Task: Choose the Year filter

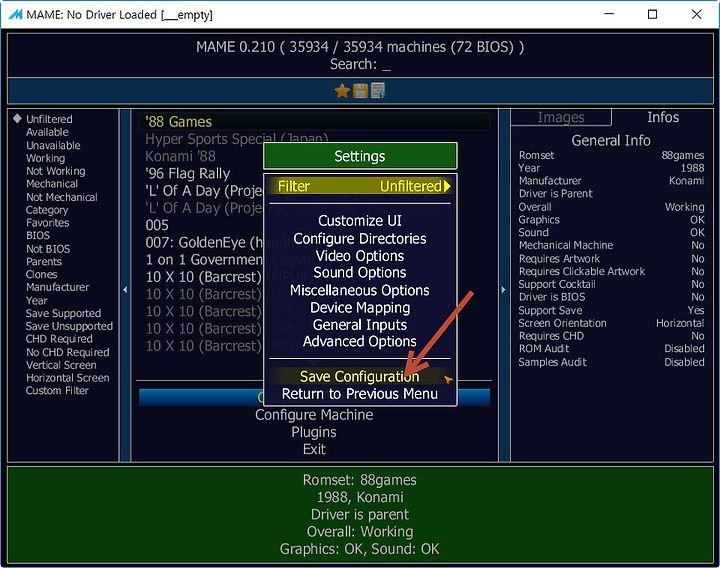Action: pos(36,301)
